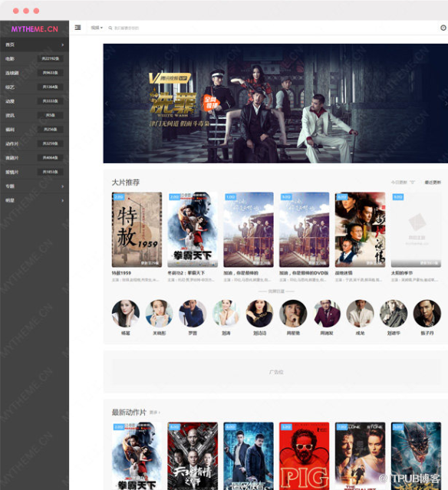The width and height of the screenshot is (448, 490).
Task: Open the 资讯 category in sidebar
Action: tap(35, 115)
